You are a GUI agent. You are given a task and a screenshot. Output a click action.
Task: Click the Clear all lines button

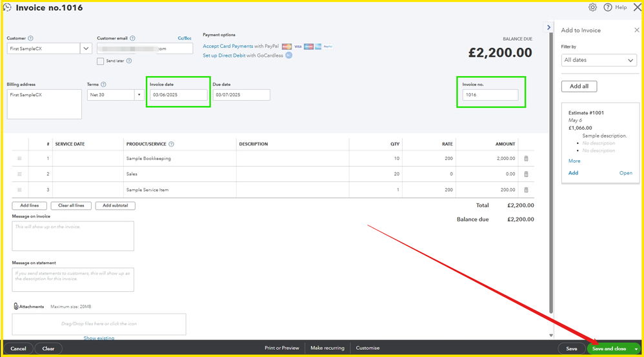[71, 205]
